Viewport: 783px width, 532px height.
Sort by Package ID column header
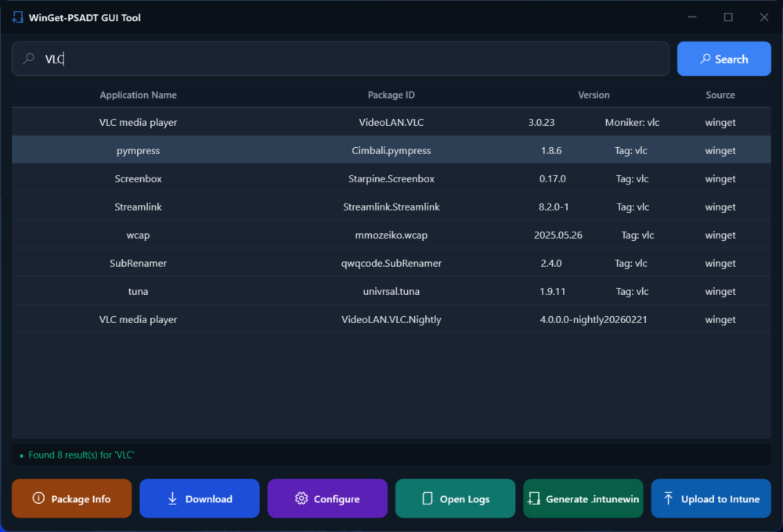(391, 95)
